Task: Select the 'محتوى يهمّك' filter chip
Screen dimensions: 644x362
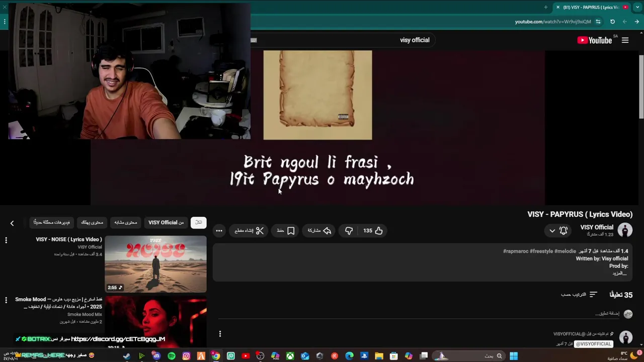Action: pos(92,222)
